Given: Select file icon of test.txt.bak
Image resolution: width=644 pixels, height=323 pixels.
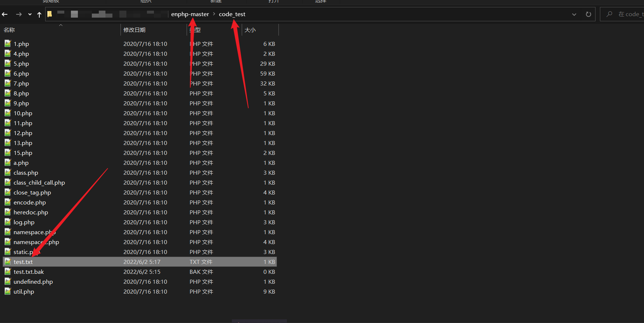Looking at the screenshot, I should tap(8, 272).
